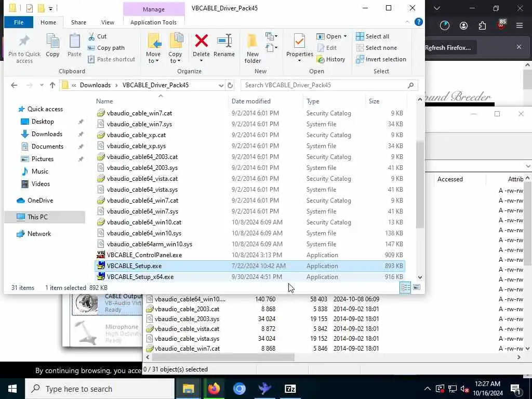Click the Manage contextual tab
This screenshot has height=399, width=532.
click(154, 9)
